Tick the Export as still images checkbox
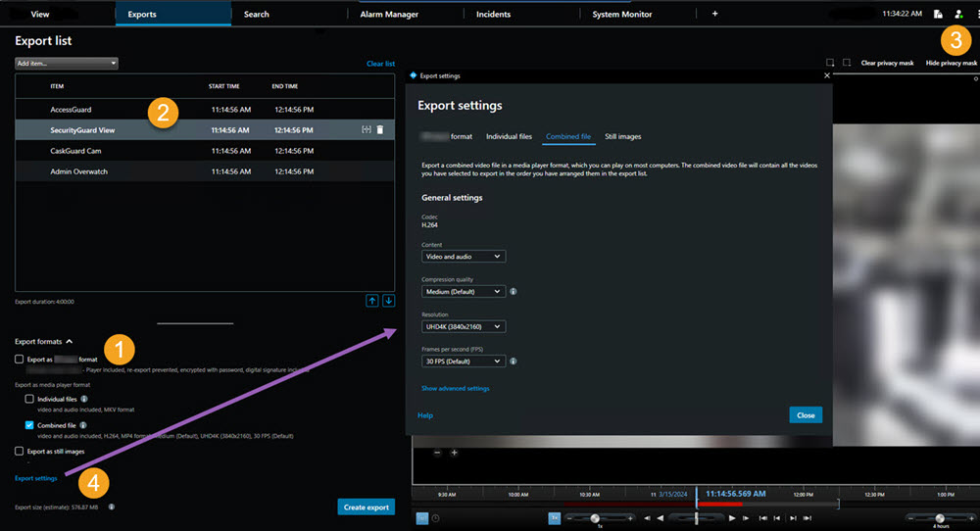The width and height of the screenshot is (980, 531). click(x=20, y=451)
